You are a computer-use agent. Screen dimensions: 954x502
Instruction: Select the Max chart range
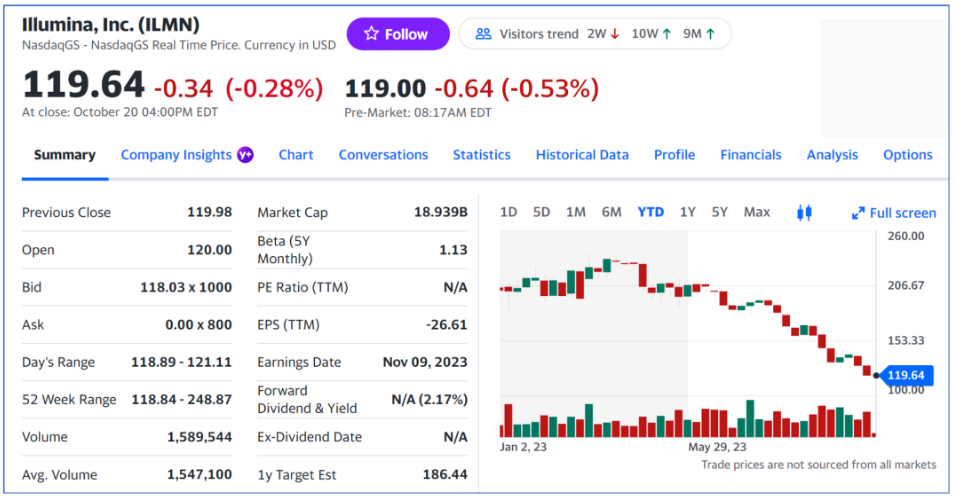coord(756,212)
